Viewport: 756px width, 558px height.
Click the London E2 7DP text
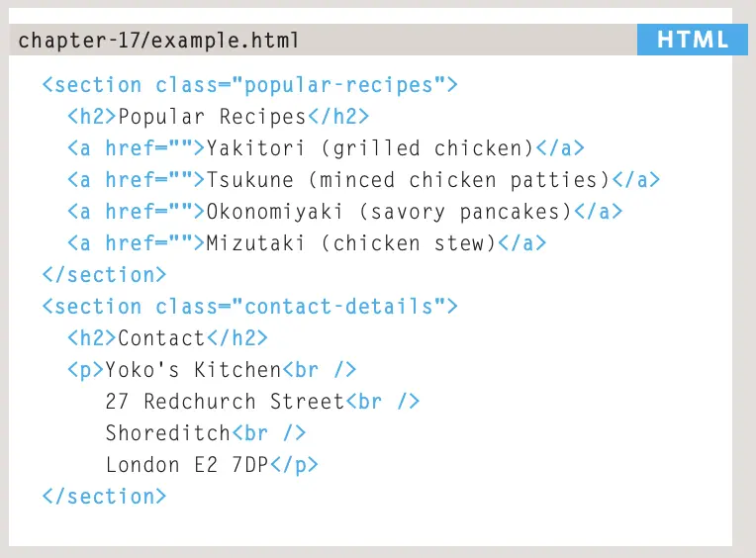187,465
